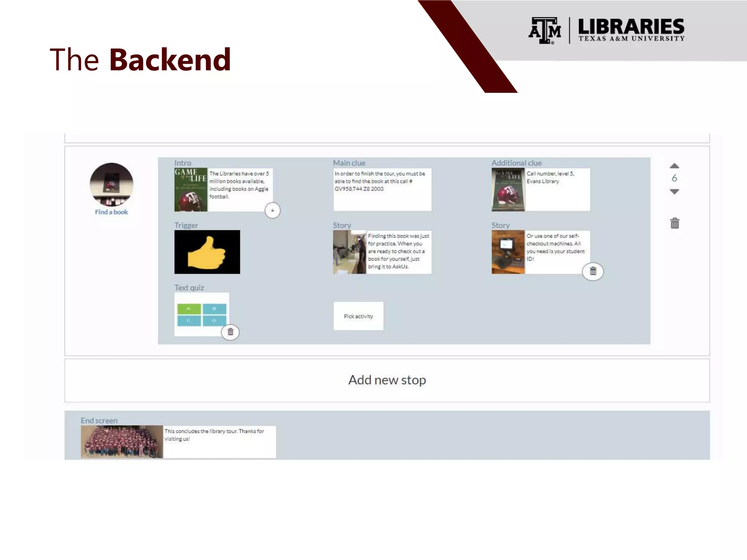The height and width of the screenshot is (560, 747).
Task: Click the Additional clue helmet book image
Action: 508,190
